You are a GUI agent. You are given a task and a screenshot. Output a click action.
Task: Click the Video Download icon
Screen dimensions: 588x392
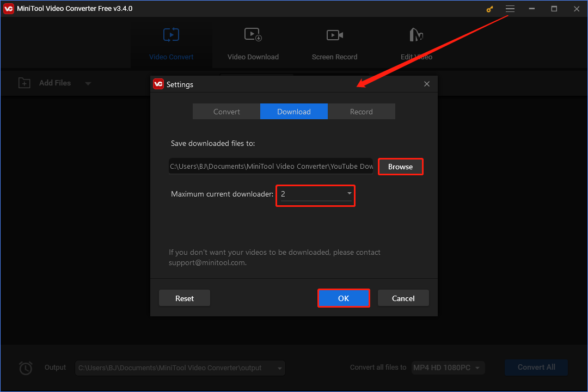(x=253, y=34)
